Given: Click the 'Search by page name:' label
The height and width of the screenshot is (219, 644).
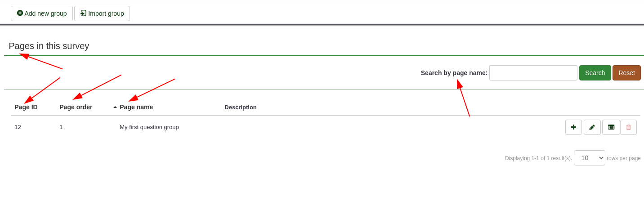Looking at the screenshot, I should click(x=454, y=73).
